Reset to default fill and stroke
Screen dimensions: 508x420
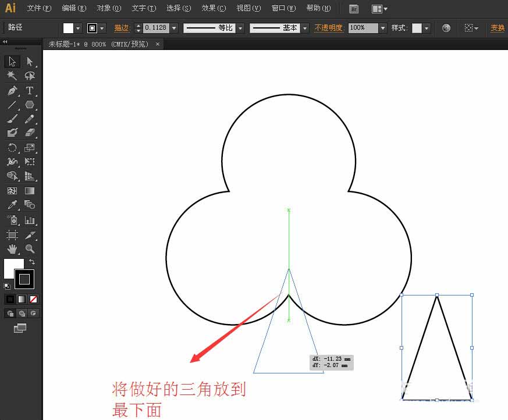[x=7, y=286]
